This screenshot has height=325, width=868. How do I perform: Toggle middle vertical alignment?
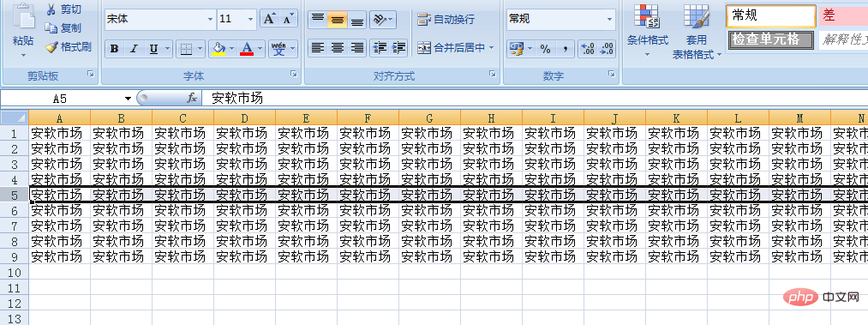[337, 20]
